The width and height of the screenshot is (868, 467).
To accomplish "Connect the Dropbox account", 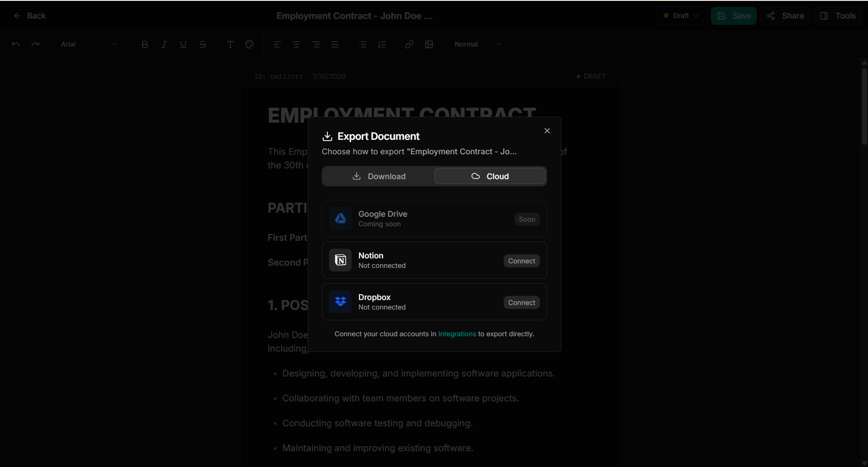I will 521,302.
